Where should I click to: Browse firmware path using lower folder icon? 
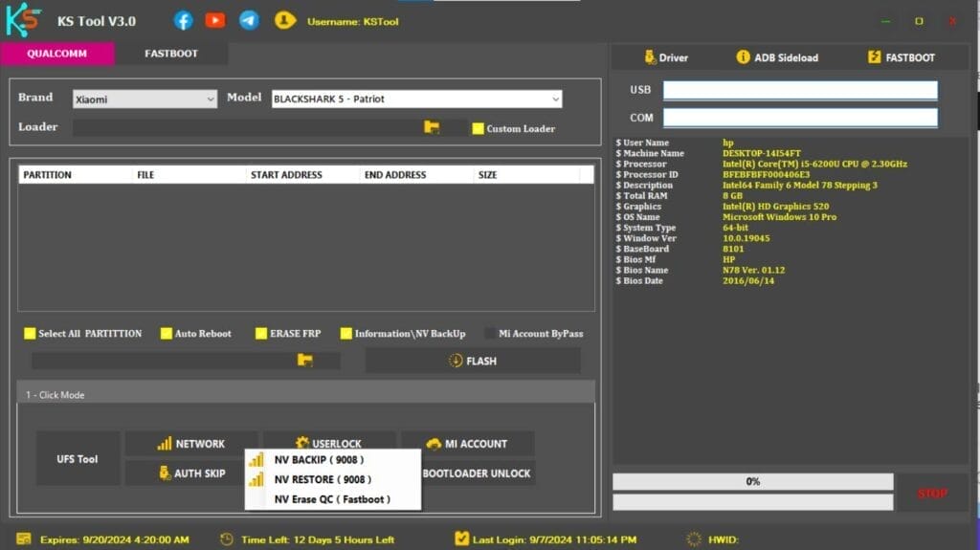point(304,360)
